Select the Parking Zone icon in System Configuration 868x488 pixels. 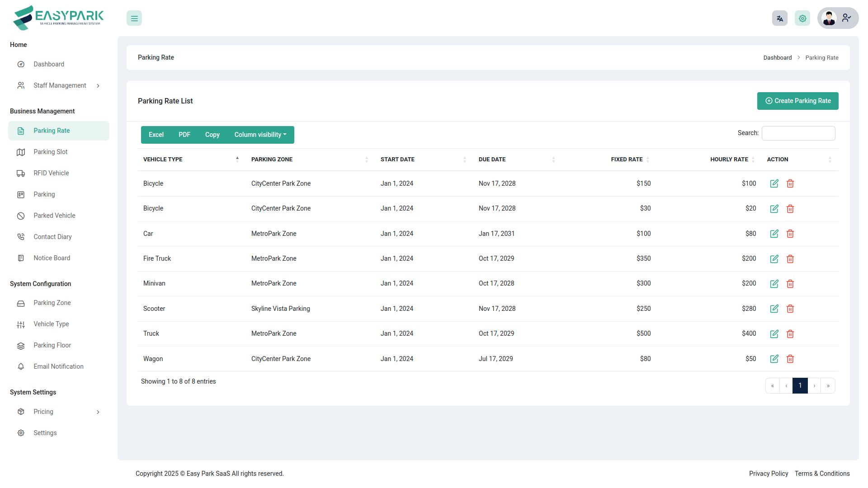click(x=21, y=303)
